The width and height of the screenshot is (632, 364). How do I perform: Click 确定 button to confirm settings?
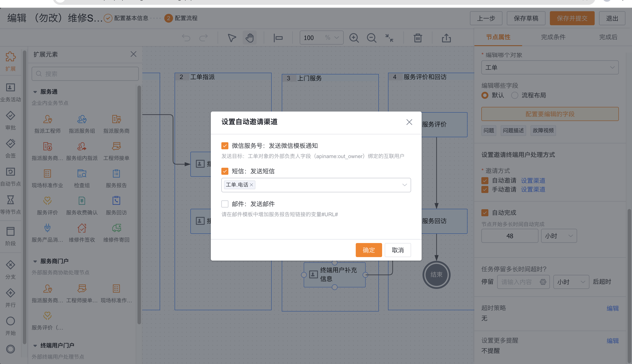(368, 250)
